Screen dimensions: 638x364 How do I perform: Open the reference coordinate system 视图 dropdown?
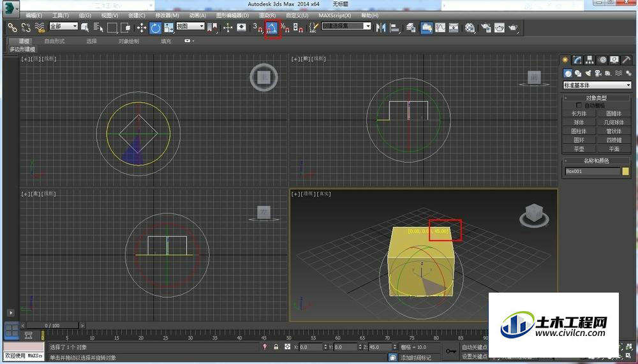190,26
